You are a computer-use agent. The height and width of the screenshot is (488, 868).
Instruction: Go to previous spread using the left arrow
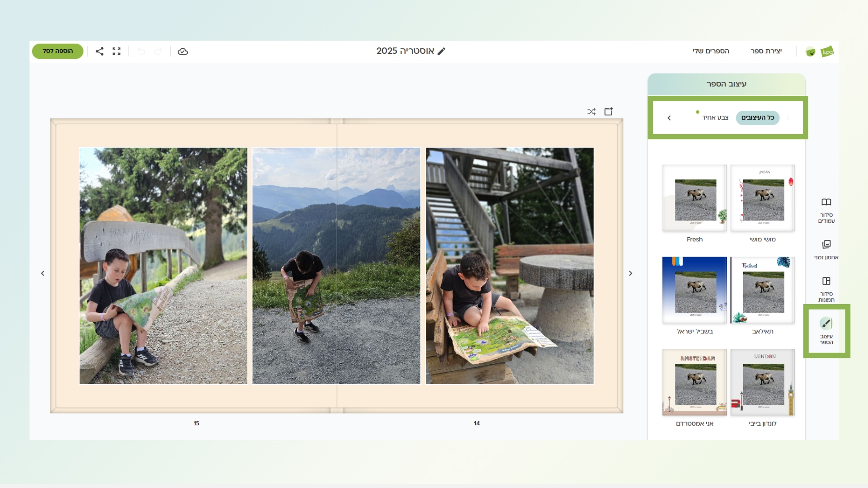click(42, 273)
